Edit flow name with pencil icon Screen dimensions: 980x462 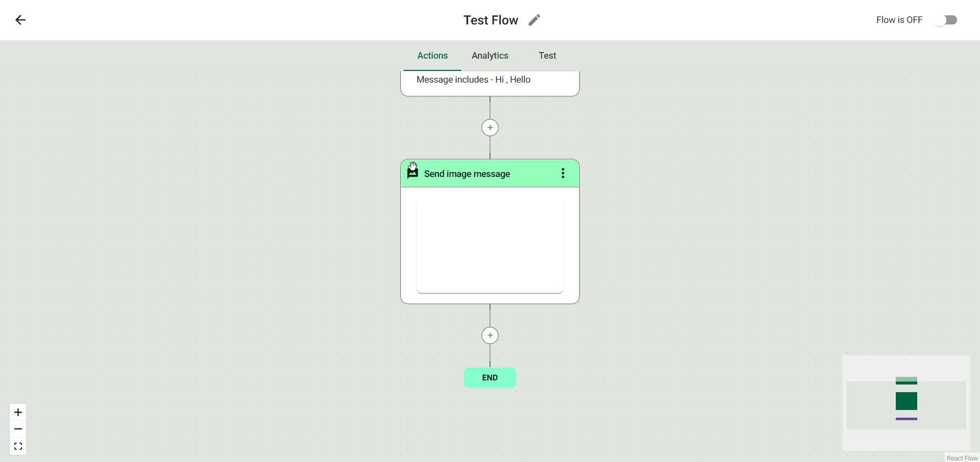(534, 20)
